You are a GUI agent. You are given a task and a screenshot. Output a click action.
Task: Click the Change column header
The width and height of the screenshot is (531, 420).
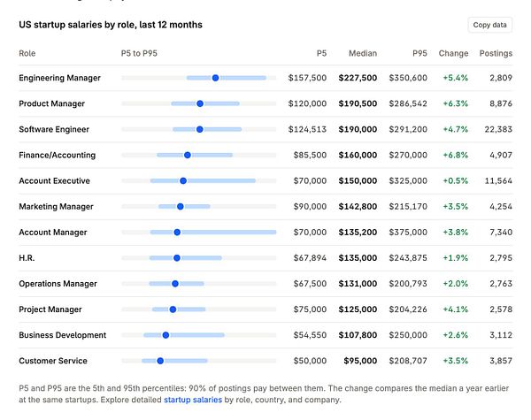click(453, 53)
